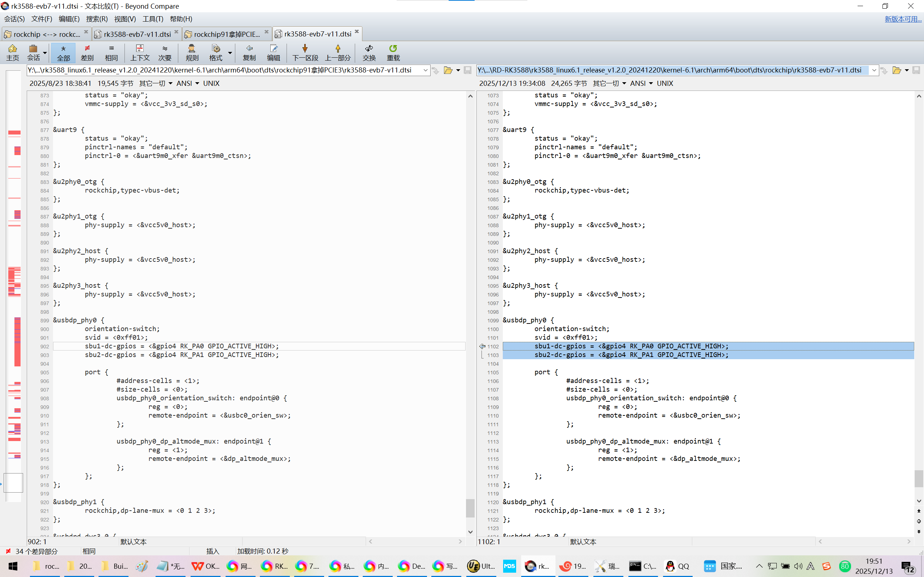Switch to rockchip91拿掉PCIE tab
924x577 pixels.
(226, 34)
